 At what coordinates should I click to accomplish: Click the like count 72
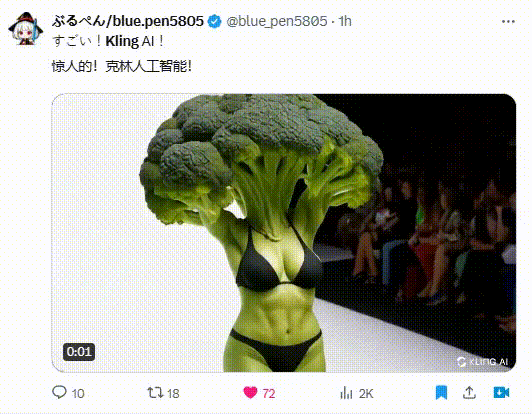[269, 394]
